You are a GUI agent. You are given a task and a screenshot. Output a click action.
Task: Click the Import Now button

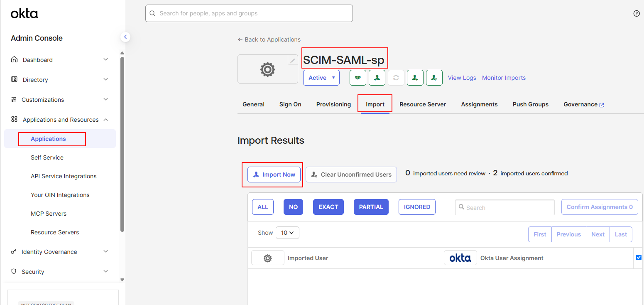tap(274, 175)
